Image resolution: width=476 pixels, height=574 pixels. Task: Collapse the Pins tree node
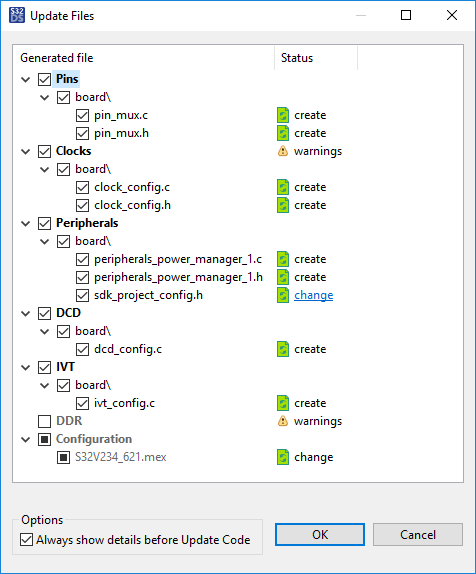26,79
